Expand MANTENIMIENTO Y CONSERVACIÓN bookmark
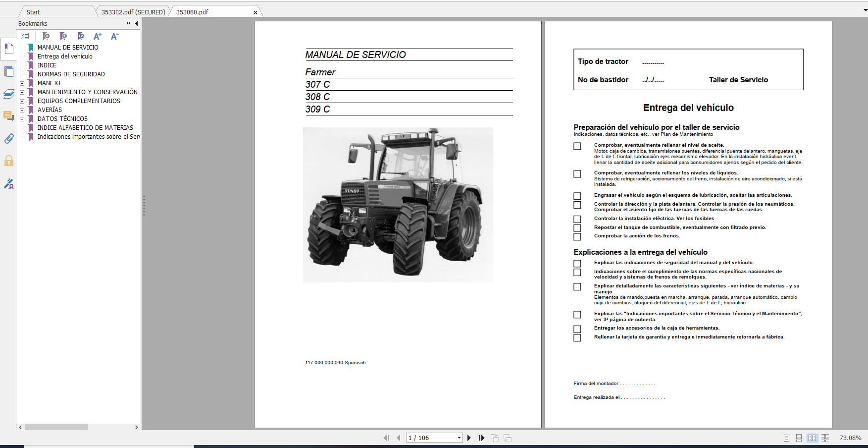Screen dimensions: 868x448 [22, 92]
